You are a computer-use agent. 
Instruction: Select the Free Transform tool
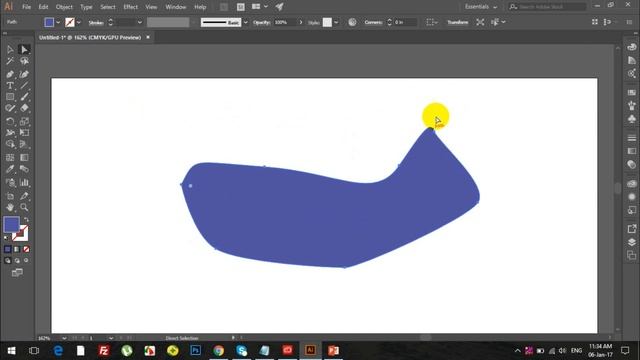(24, 133)
